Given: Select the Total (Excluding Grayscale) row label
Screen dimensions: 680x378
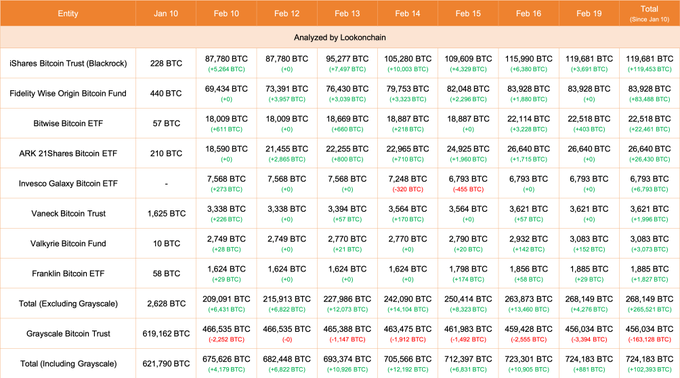Looking at the screenshot, I should coord(68,303).
